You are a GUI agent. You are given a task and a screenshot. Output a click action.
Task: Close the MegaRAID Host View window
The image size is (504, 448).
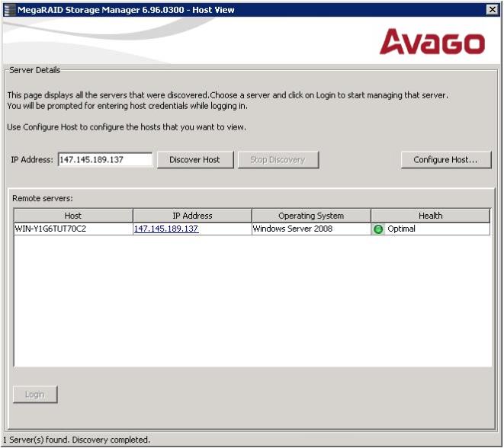(x=492, y=9)
